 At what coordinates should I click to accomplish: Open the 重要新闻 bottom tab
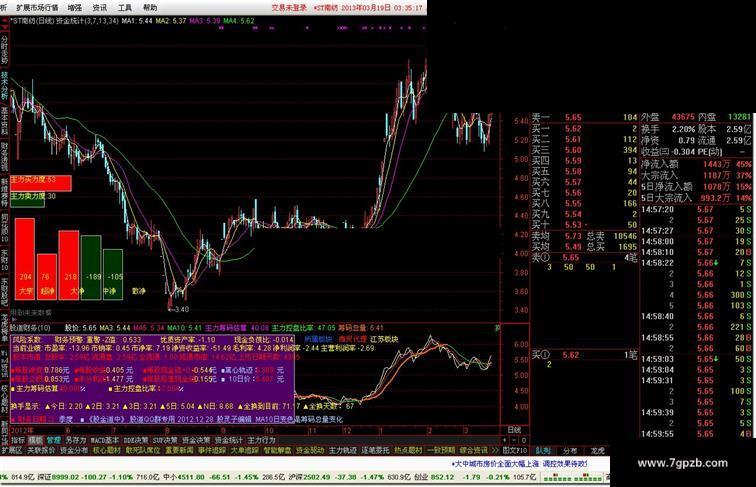(x=179, y=450)
